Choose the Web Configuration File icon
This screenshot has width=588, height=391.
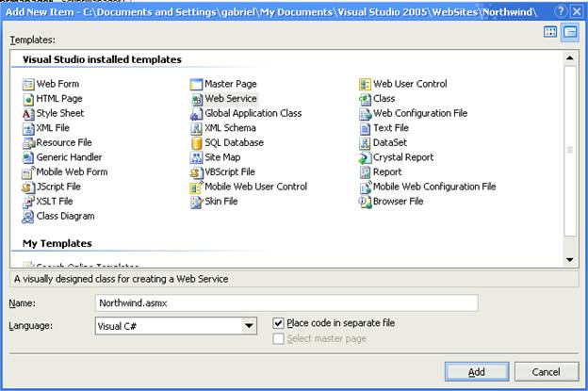[x=366, y=114]
